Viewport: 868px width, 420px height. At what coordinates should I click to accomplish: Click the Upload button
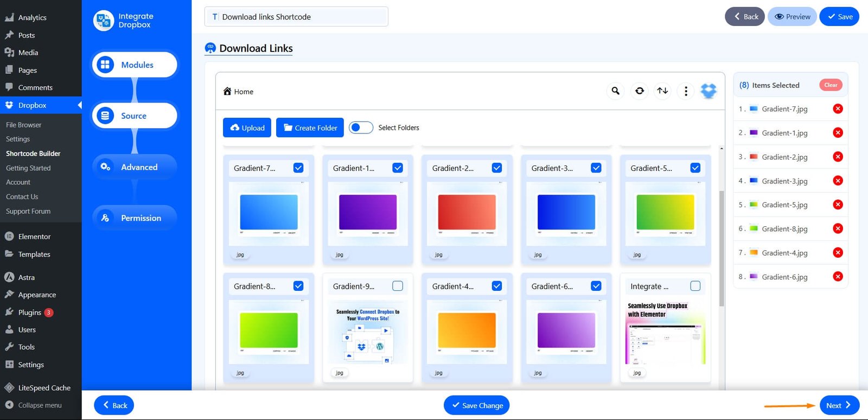[x=247, y=128]
